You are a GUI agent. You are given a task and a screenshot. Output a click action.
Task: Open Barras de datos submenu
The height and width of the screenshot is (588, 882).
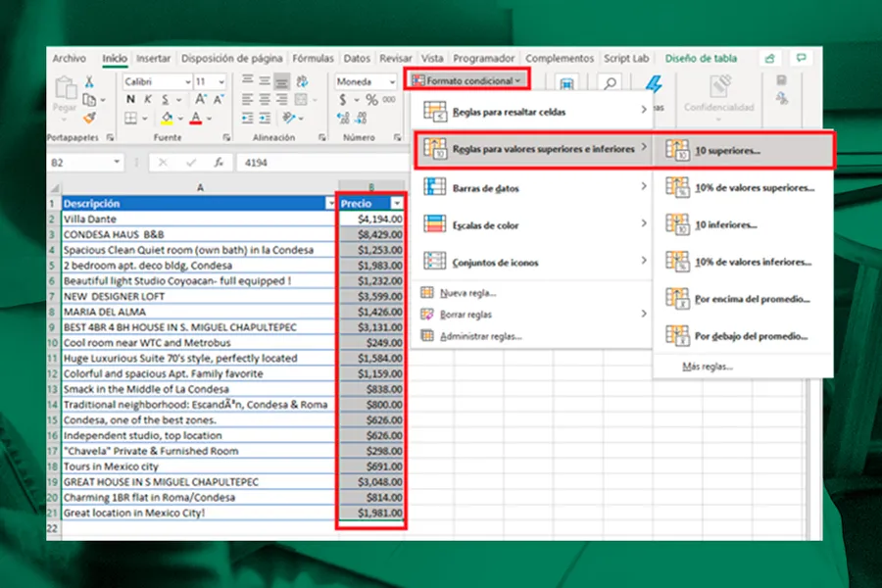[x=533, y=188]
